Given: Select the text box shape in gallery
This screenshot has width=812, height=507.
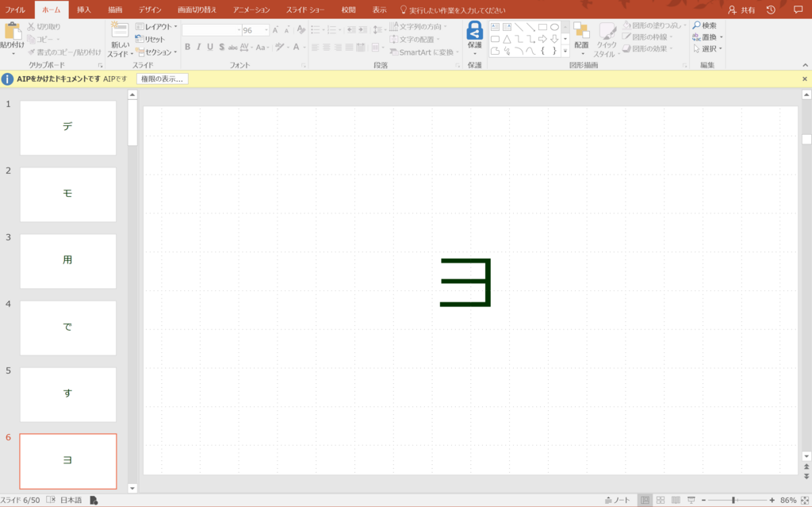Looking at the screenshot, I should [x=495, y=27].
